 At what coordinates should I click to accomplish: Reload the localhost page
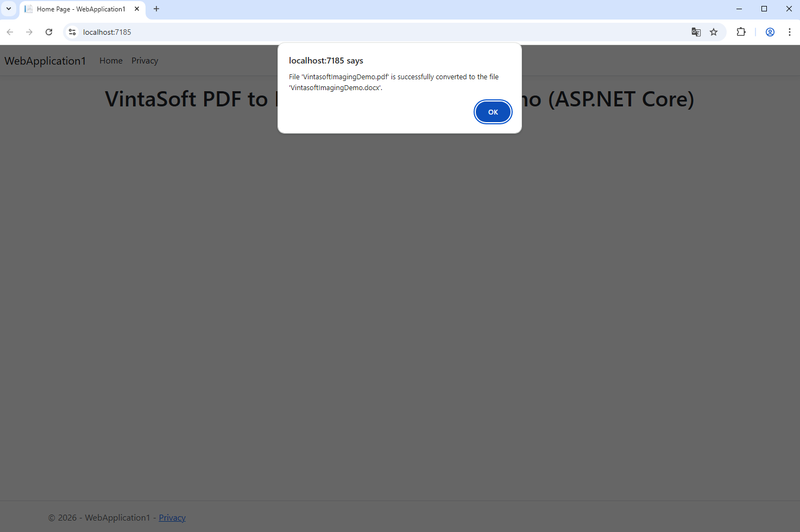49,32
